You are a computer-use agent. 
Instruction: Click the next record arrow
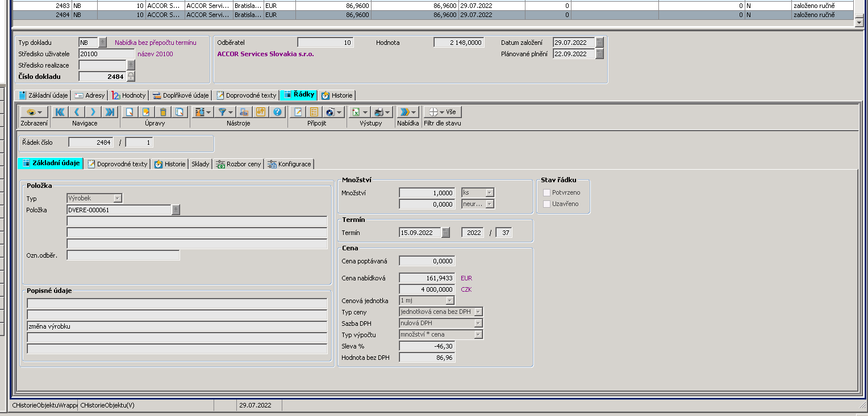(x=93, y=112)
